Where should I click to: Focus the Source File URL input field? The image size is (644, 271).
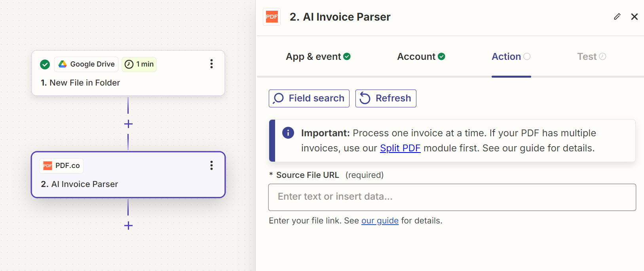(x=452, y=197)
